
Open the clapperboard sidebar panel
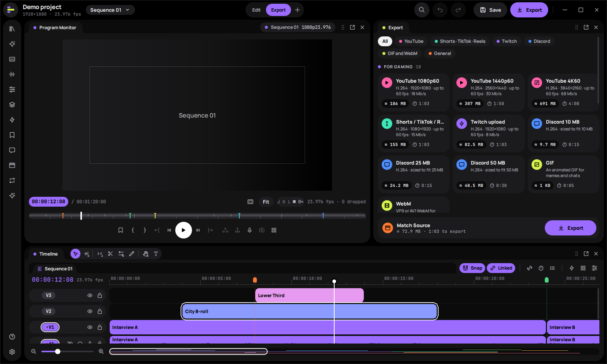click(12, 165)
